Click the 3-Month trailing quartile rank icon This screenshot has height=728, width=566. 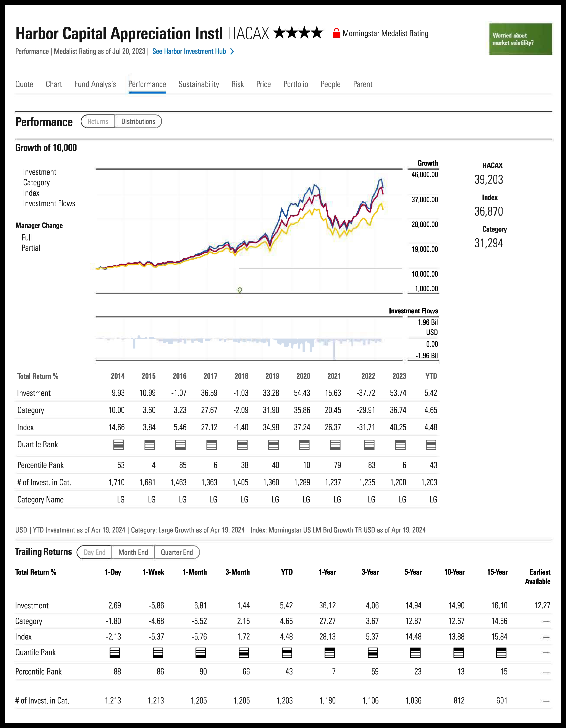[244, 653]
